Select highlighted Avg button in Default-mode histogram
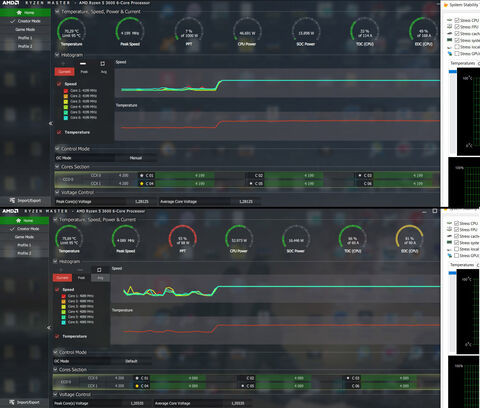 pos(100,278)
